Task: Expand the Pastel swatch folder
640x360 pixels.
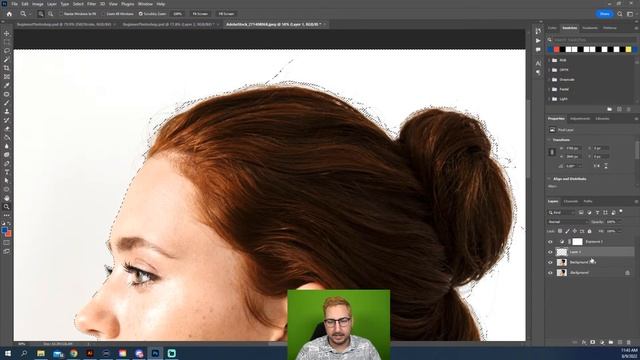Action: coord(549,89)
